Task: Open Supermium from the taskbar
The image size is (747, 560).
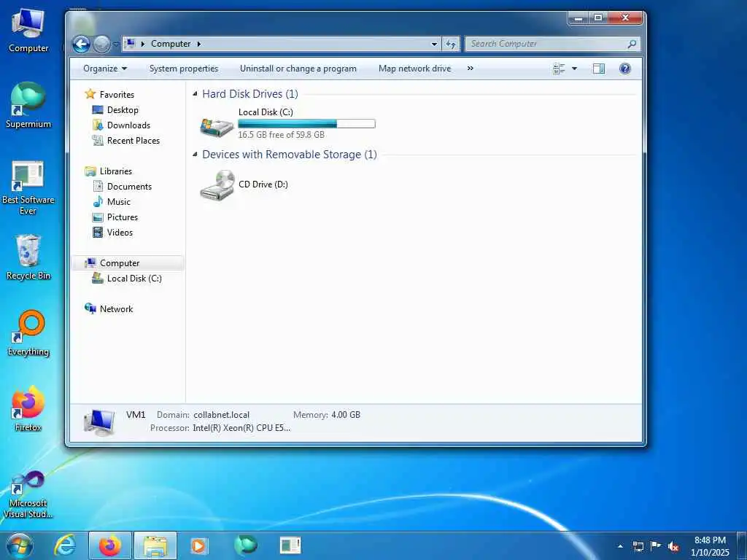Action: (x=245, y=545)
